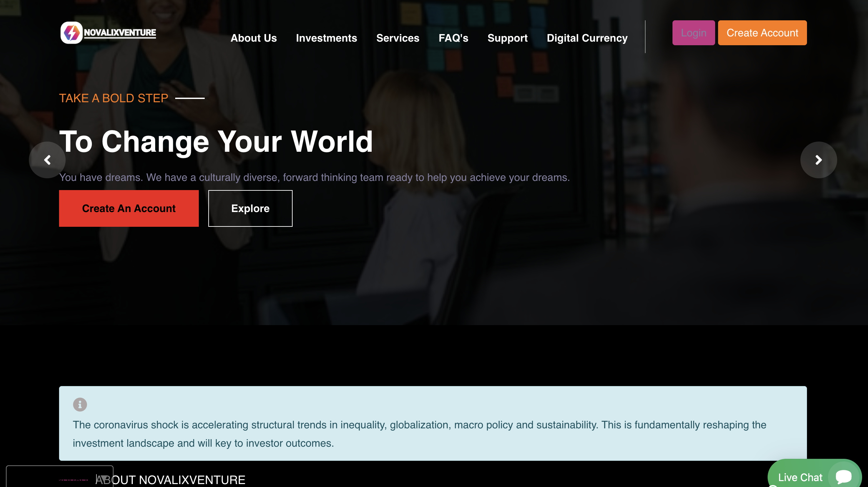Click the 'TAKE A BOLD STEP' text
The width and height of the screenshot is (868, 487).
click(114, 98)
